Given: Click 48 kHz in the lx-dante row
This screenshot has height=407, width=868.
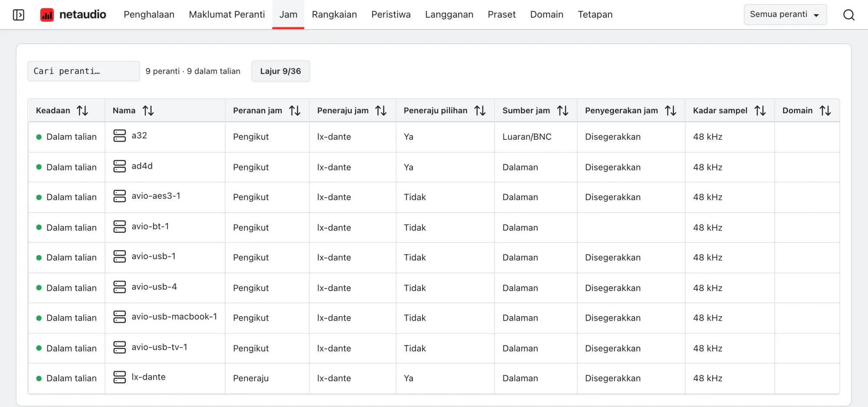Looking at the screenshot, I should click(707, 378).
